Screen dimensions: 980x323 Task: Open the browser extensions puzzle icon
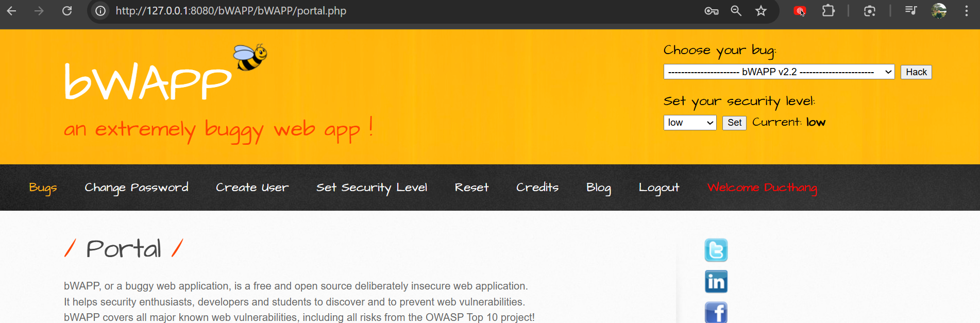point(828,11)
